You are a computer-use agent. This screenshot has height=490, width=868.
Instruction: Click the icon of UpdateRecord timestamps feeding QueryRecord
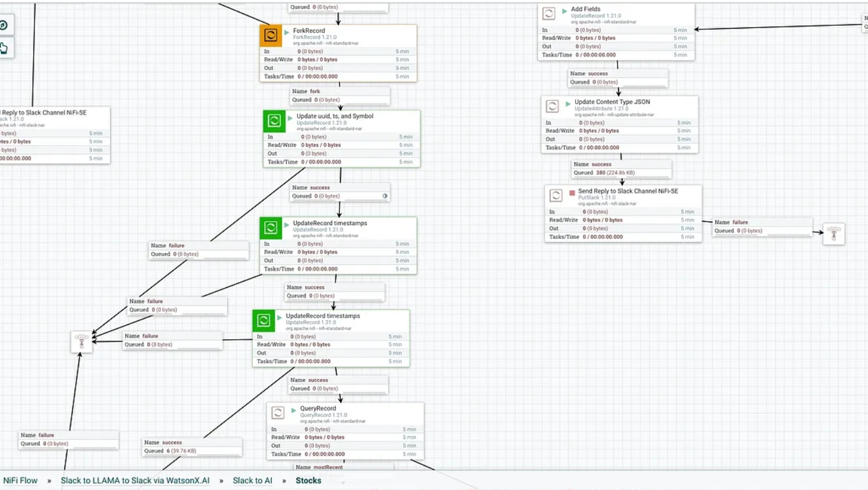point(264,321)
